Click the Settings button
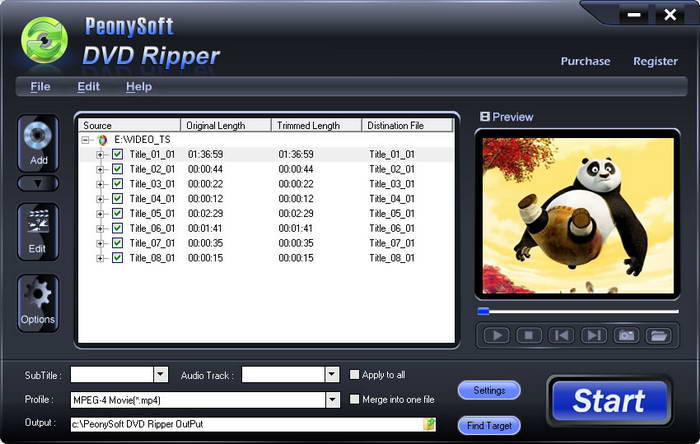This screenshot has width=700, height=444. [489, 390]
